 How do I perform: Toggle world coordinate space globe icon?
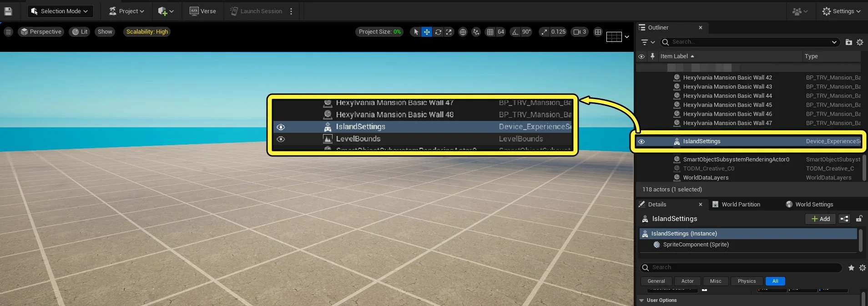[463, 32]
